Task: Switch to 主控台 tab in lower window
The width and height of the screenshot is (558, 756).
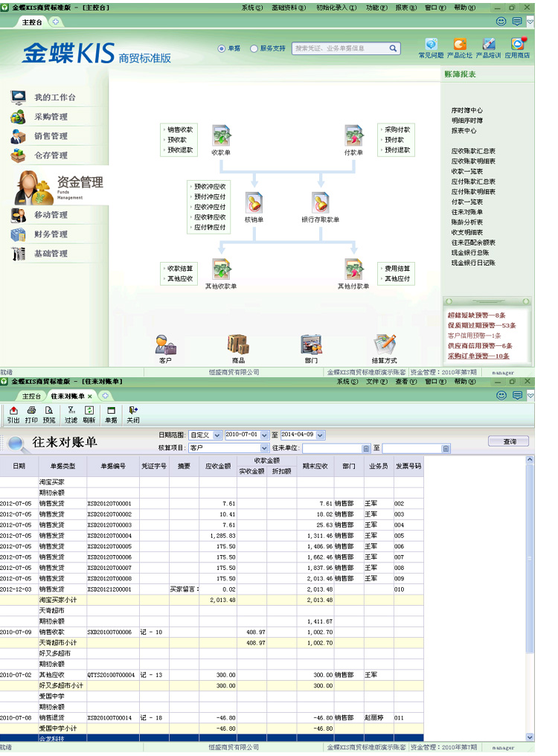Action: click(x=31, y=396)
